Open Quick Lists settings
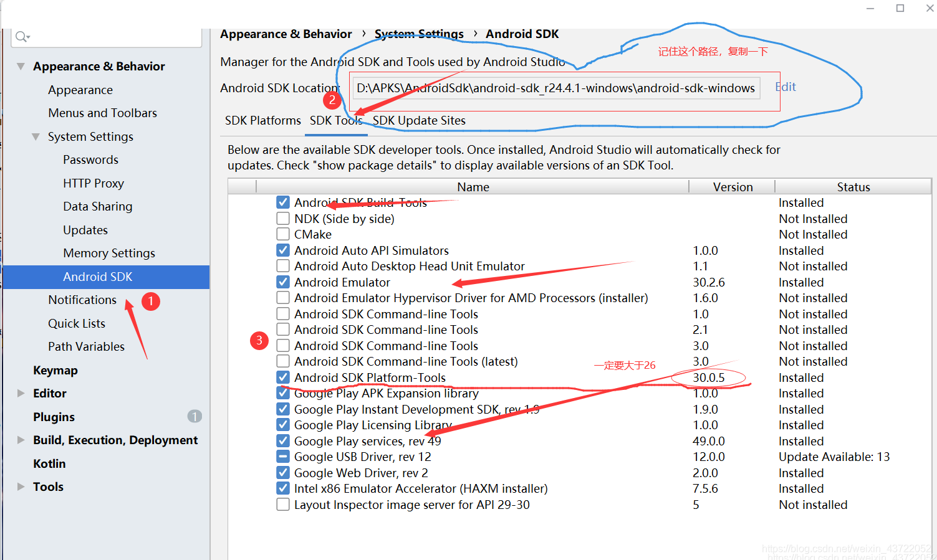Viewport: 937px width, 560px height. tap(77, 323)
